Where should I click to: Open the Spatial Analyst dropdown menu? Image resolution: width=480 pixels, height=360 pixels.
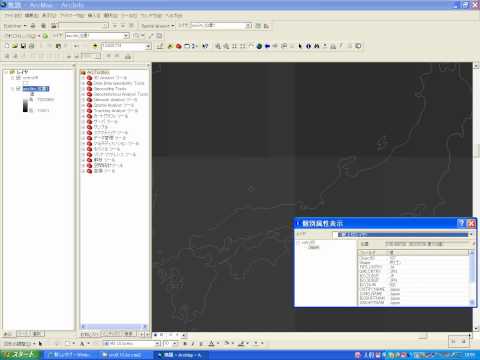tap(157, 26)
